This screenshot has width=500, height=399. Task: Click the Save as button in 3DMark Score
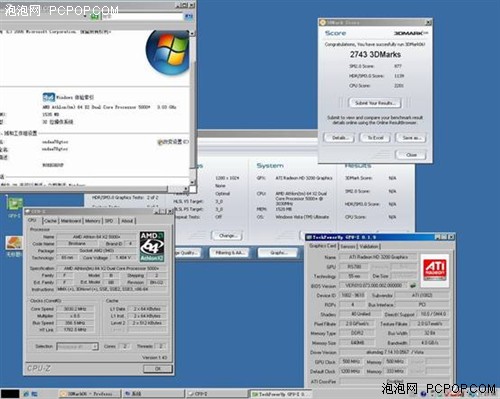pos(411,138)
